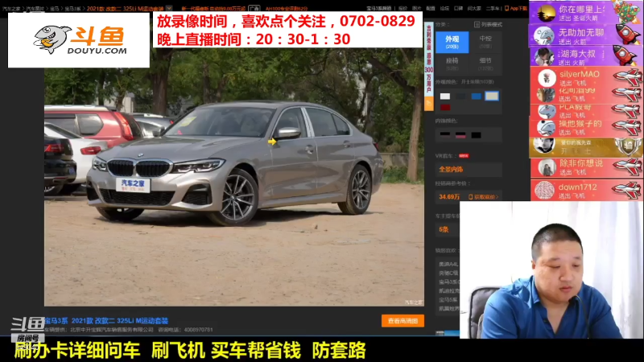The width and height of the screenshot is (644, 362).
Task: Open the 座椅 seats photo category
Action: tap(452, 64)
